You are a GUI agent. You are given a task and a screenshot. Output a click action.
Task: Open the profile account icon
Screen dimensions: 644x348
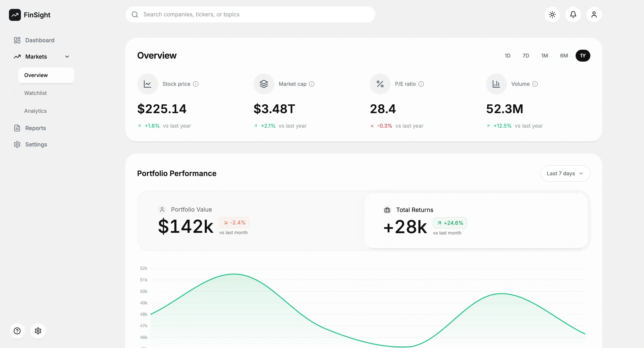pos(594,15)
